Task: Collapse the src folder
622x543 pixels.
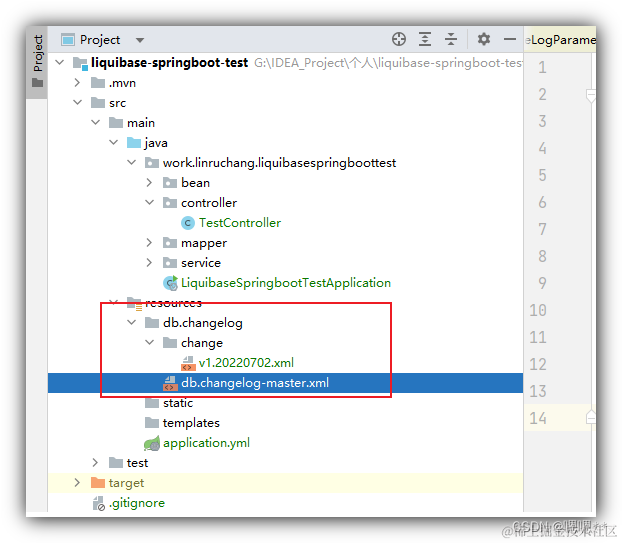Action: (78, 102)
